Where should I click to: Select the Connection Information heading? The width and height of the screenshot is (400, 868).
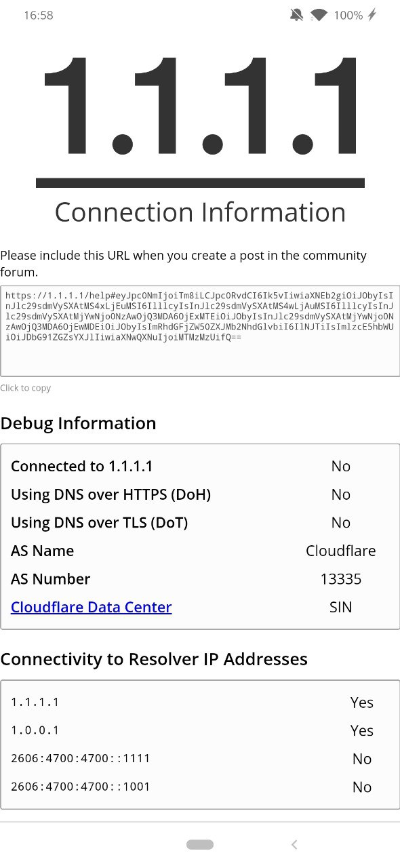200,212
